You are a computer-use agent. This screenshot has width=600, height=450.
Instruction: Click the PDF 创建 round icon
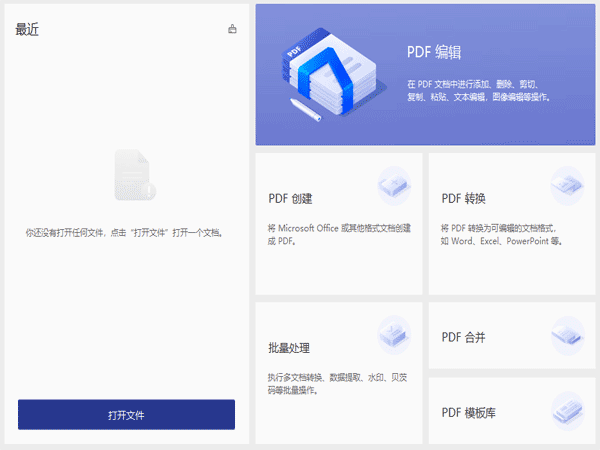(x=394, y=186)
